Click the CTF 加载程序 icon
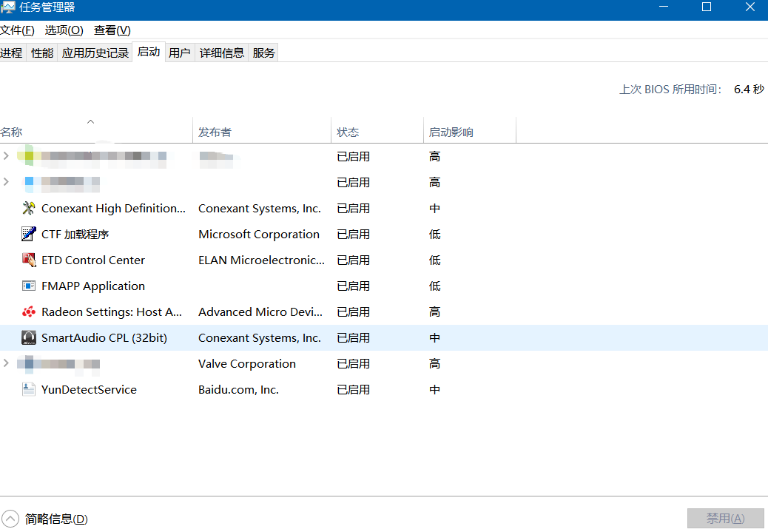768x532 pixels. click(x=29, y=235)
